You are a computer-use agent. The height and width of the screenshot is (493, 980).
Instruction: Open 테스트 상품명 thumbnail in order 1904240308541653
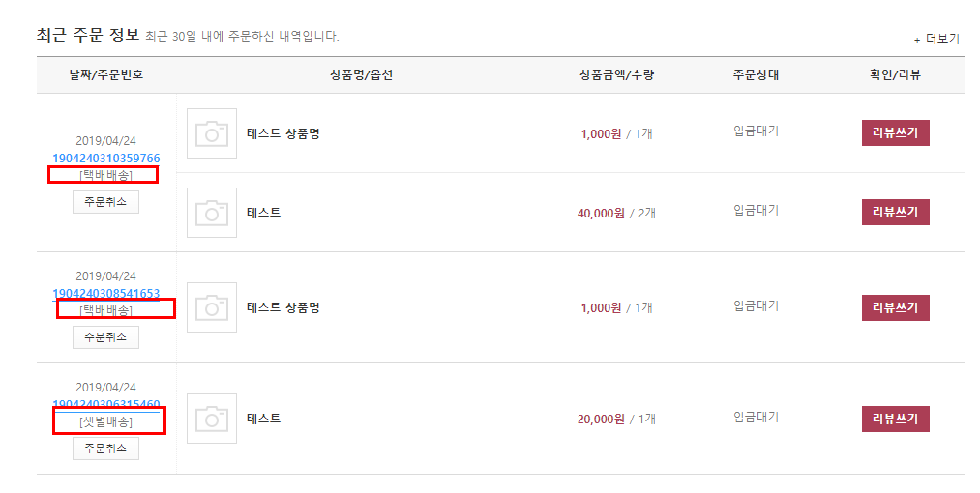point(212,307)
